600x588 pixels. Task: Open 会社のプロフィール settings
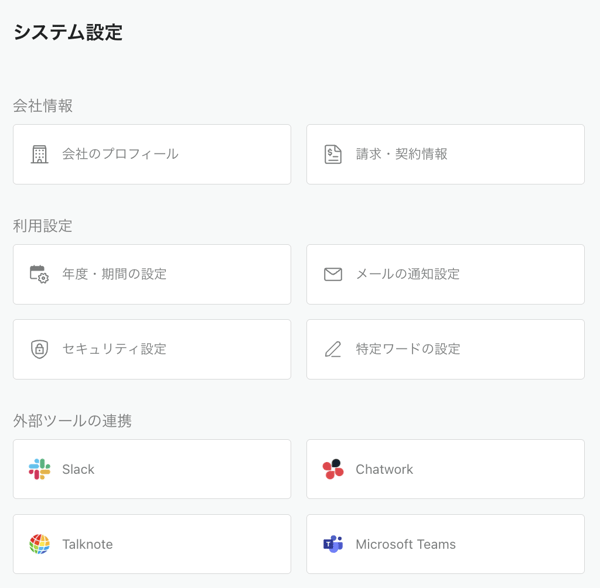point(152,154)
